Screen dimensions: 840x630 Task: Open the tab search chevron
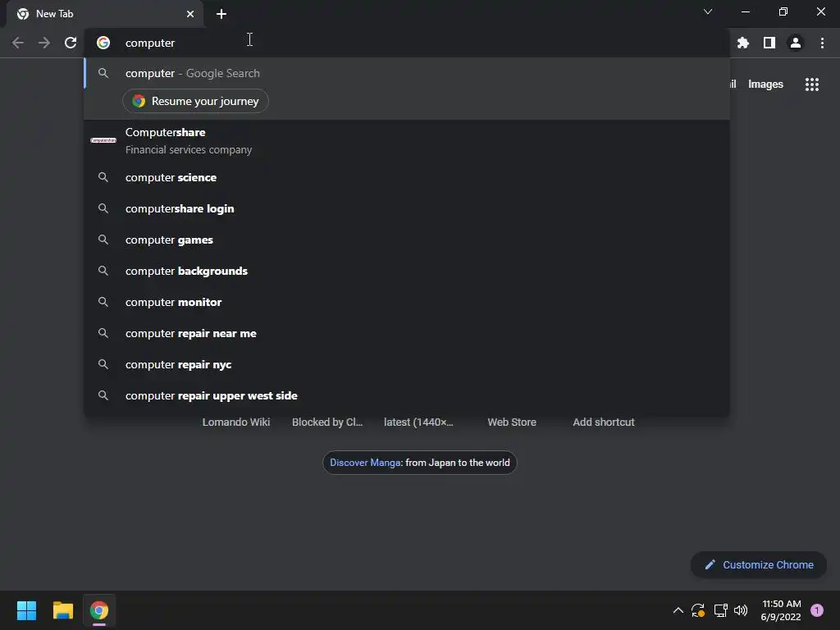(708, 11)
